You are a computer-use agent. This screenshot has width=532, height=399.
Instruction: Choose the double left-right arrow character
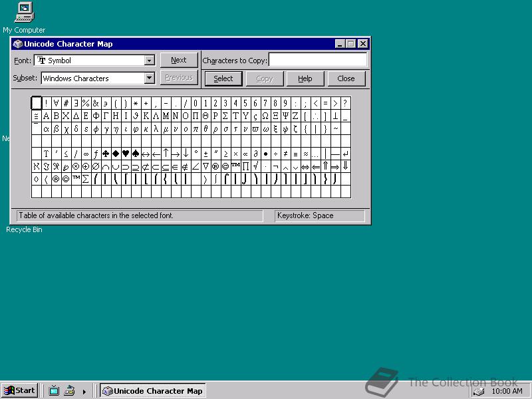[x=306, y=166]
